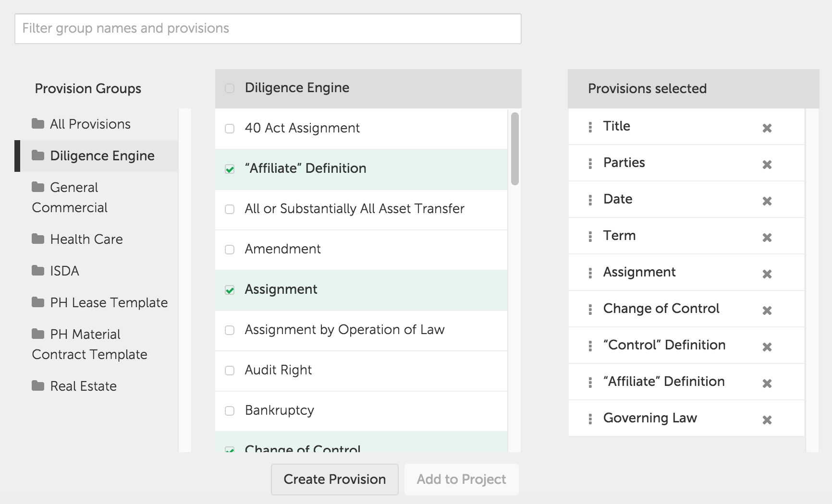Click the Add to Project button

click(462, 479)
